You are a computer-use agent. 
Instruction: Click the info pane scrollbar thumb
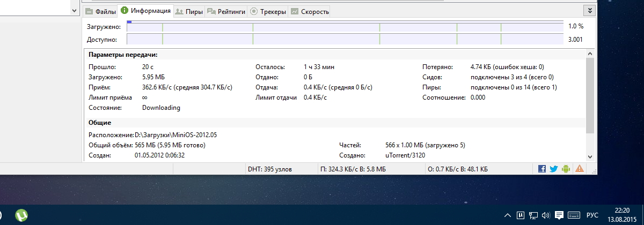[590, 95]
